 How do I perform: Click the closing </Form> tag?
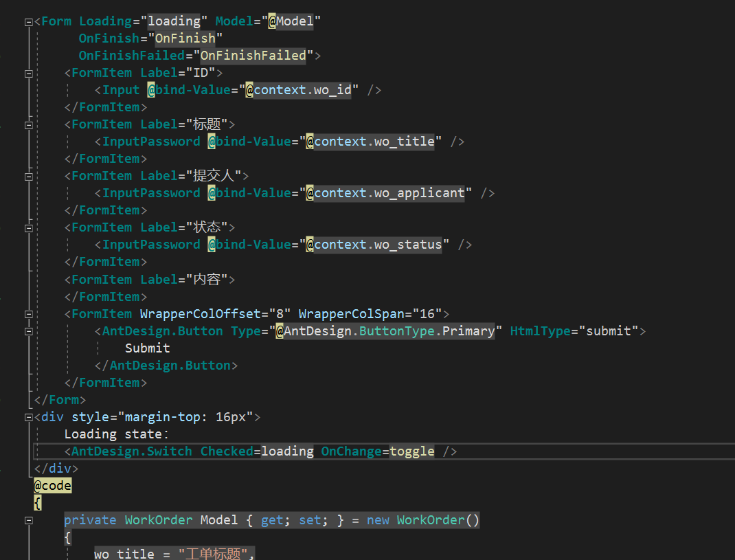point(60,400)
